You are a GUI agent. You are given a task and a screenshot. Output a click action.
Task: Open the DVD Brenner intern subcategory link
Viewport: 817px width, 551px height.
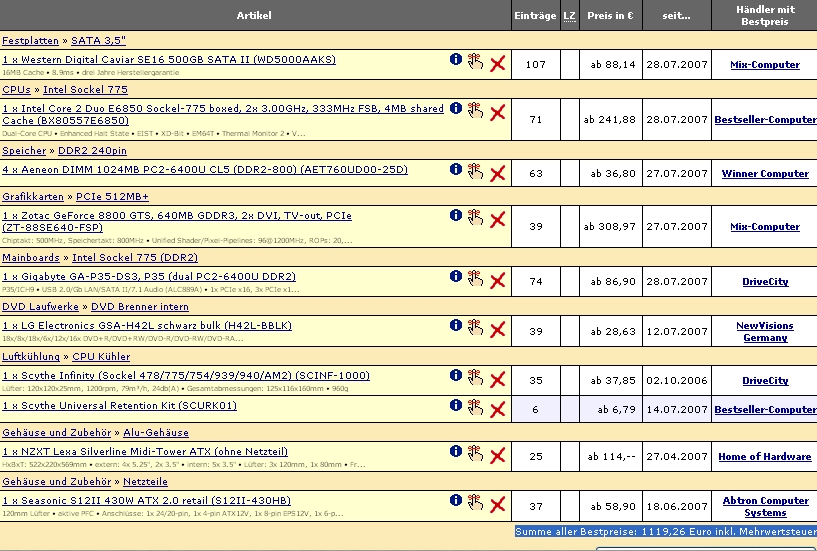140,307
